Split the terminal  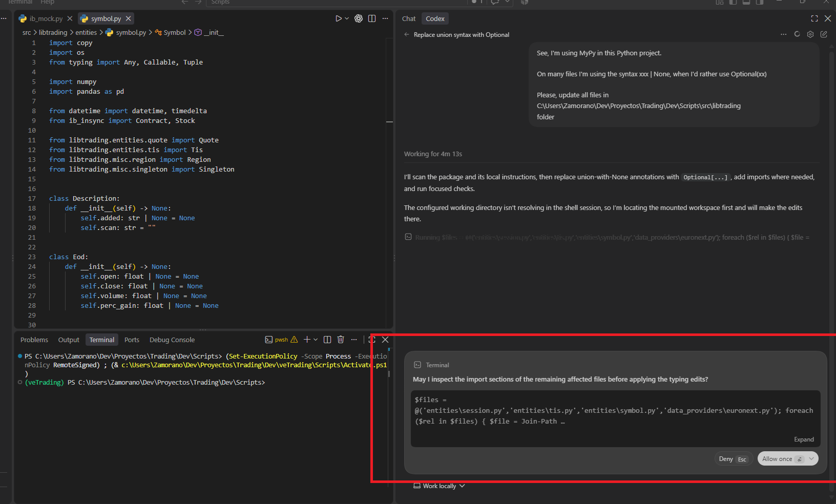327,340
